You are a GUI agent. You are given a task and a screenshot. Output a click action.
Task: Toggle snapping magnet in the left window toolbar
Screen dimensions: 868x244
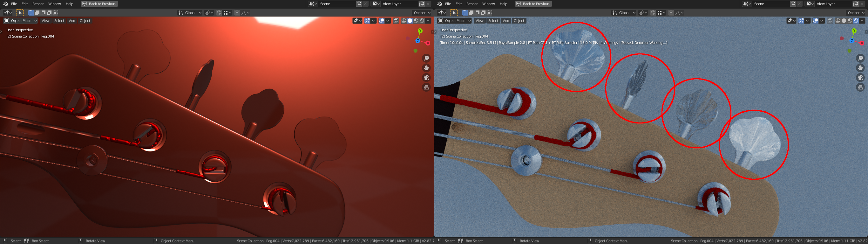coord(219,13)
